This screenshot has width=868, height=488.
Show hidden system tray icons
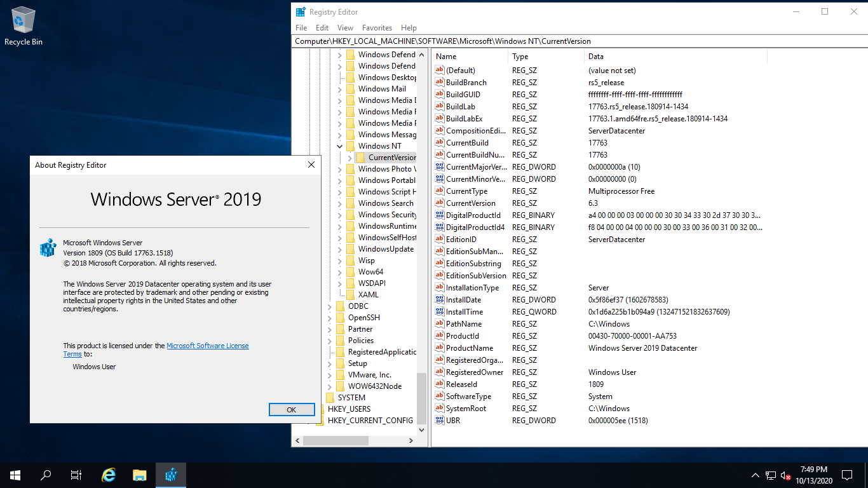755,475
